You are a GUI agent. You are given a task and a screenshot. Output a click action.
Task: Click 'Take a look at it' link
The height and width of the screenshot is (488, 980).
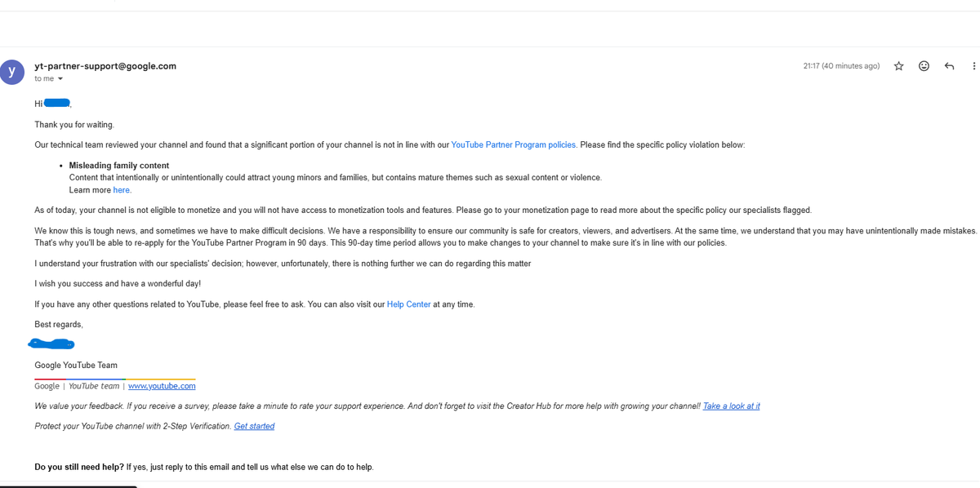(731, 406)
